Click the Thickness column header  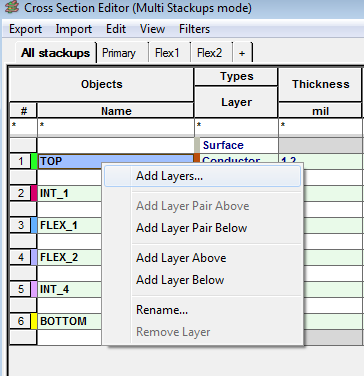click(320, 84)
